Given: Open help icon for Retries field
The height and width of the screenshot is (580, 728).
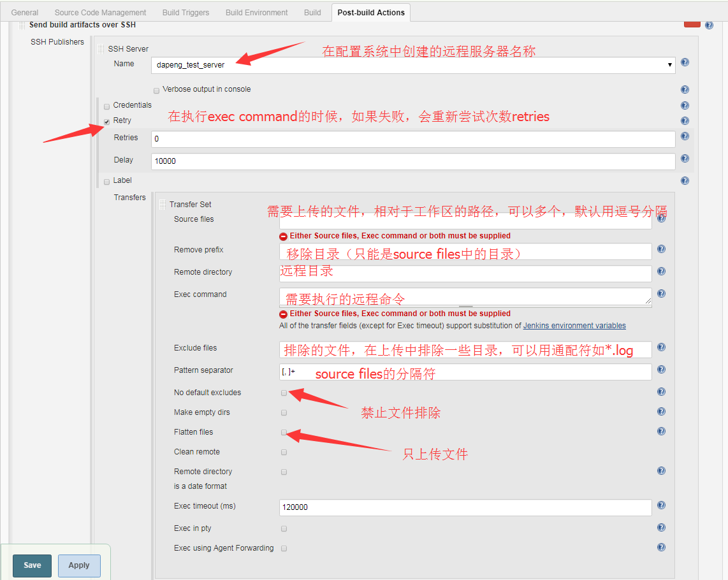Looking at the screenshot, I should (685, 136).
